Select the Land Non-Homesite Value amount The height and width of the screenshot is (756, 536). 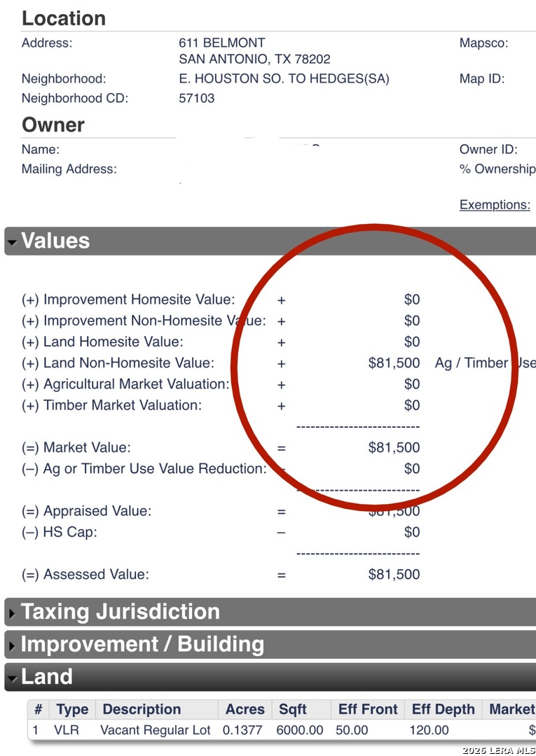pos(394,363)
